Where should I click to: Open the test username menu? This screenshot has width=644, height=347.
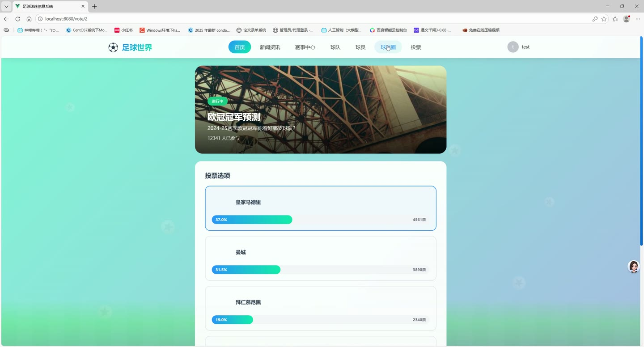point(525,47)
